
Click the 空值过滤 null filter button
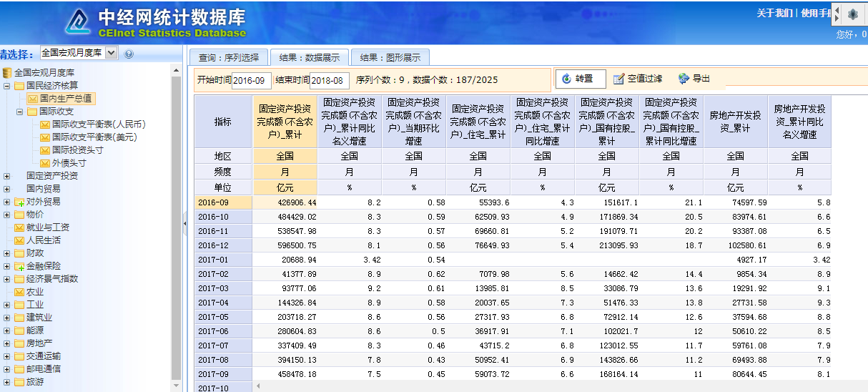tap(638, 79)
